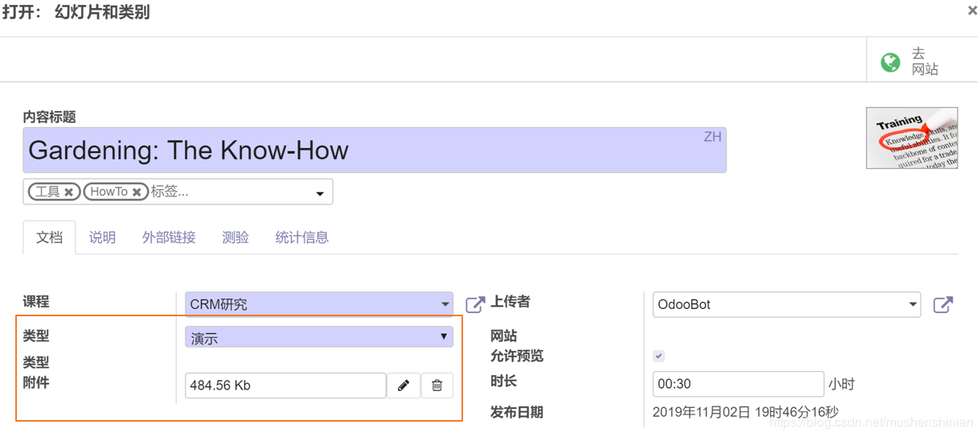Delete attachment with the trash icon

pos(437,385)
